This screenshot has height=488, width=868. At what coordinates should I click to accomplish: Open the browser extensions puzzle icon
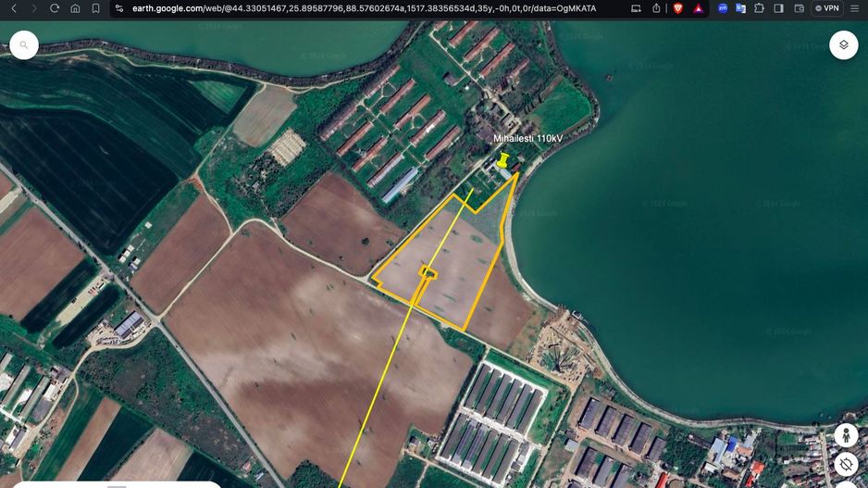[x=759, y=8]
